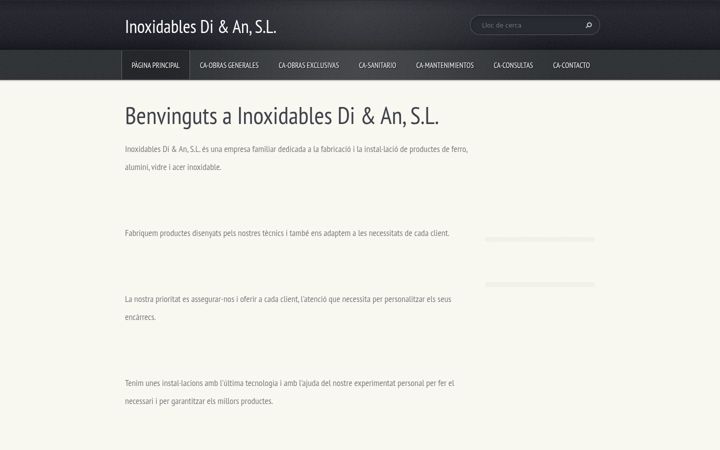This screenshot has width=720, height=450.
Task: Click the 'Benvinguts a Inoxidables Di & An, S.L.' heading
Action: tap(282, 116)
